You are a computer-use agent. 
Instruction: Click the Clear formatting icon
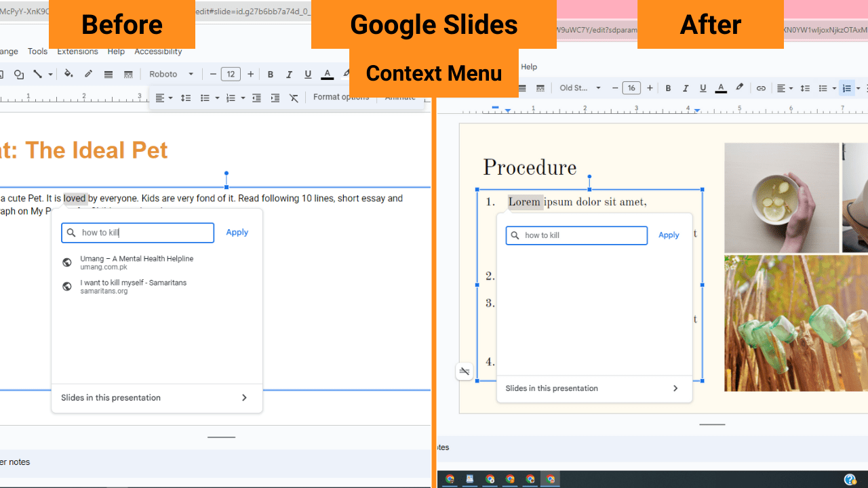coord(294,98)
